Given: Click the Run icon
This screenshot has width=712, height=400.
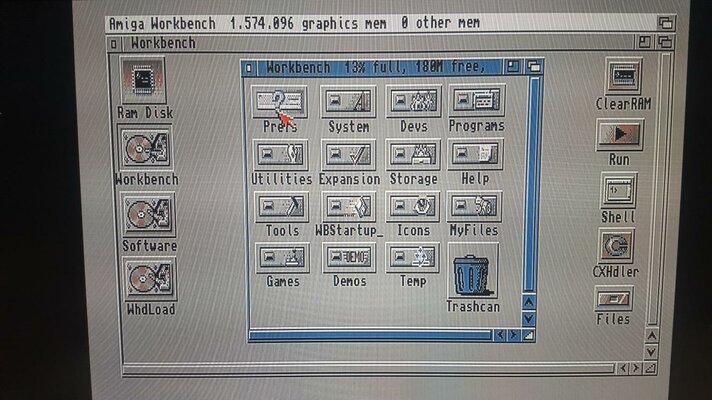Looking at the screenshot, I should (618, 134).
